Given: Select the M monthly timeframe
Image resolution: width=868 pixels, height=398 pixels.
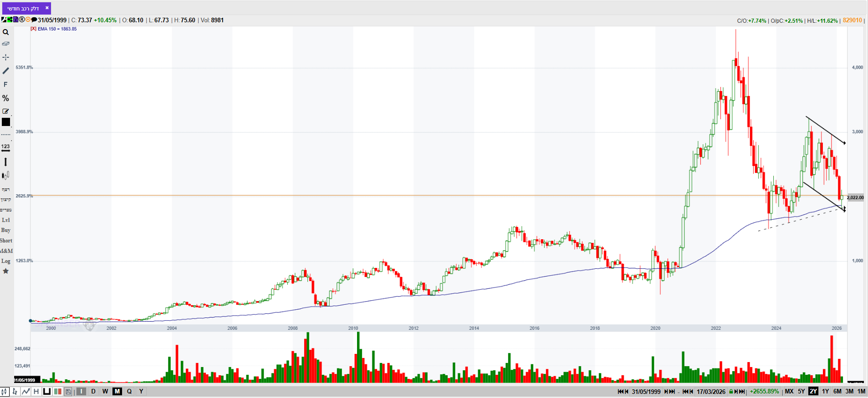Looking at the screenshot, I should [117, 391].
